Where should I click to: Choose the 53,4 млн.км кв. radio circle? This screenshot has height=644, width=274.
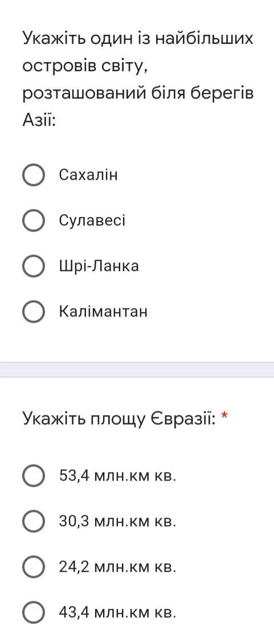pos(33,476)
